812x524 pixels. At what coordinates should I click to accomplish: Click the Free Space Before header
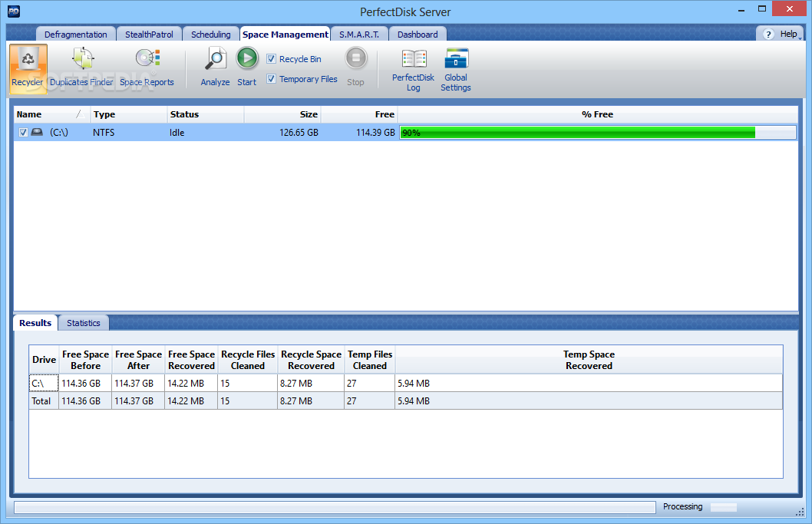click(85, 360)
